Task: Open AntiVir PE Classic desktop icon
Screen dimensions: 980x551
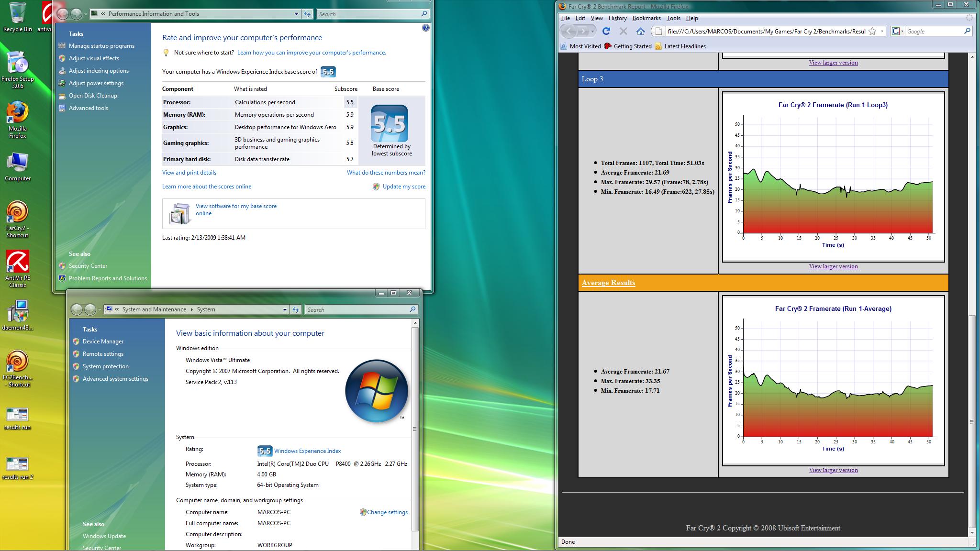Action: [17, 269]
